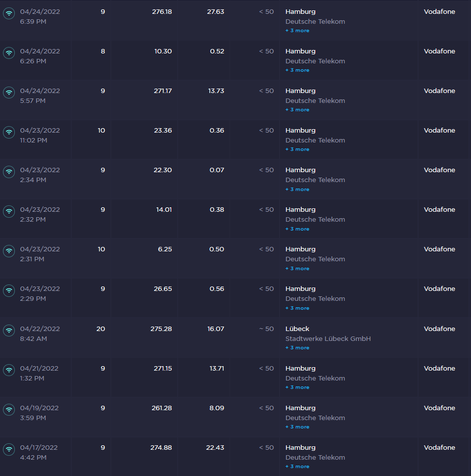Select download value 276.18
471x476 pixels.
pos(162,12)
